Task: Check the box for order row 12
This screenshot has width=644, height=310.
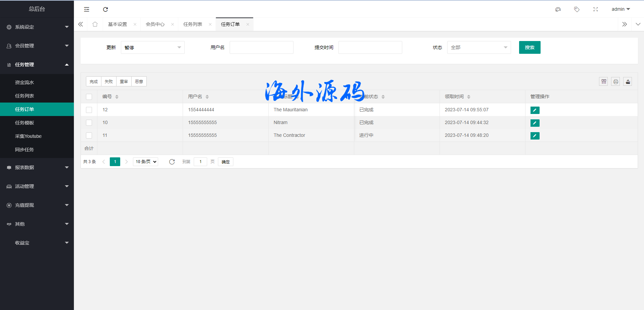Action: click(89, 110)
